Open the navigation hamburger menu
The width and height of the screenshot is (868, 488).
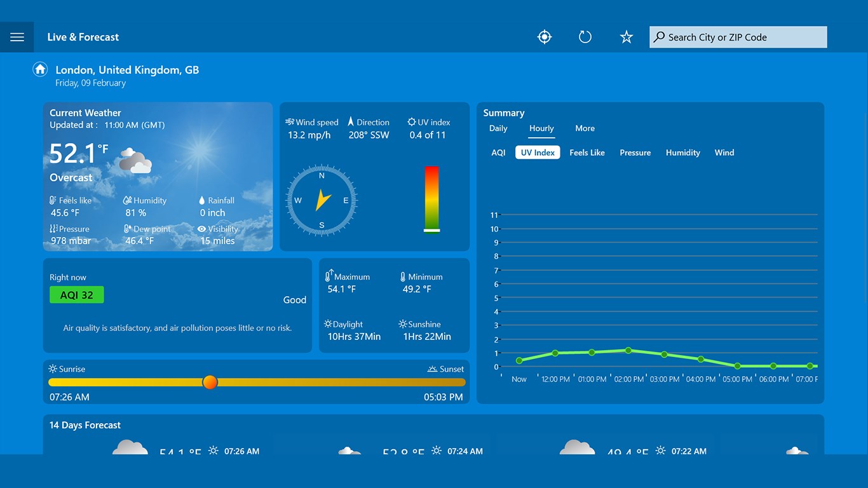(x=17, y=36)
